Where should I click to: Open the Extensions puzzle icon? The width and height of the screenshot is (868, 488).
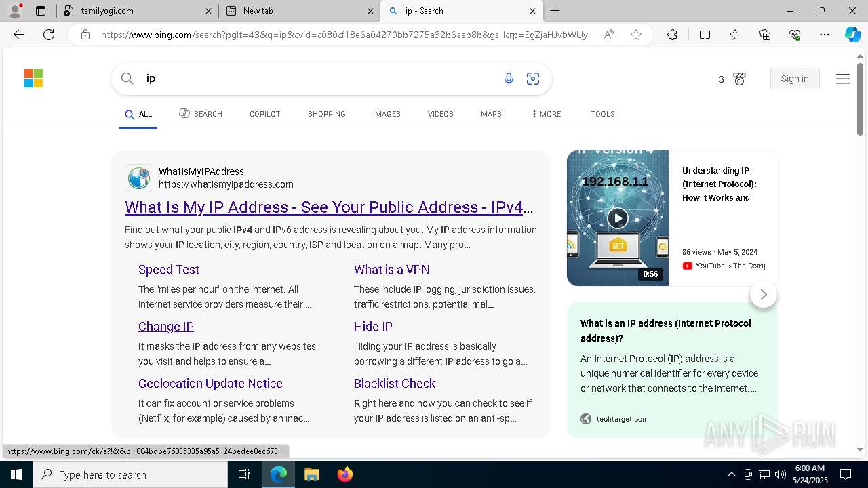[x=672, y=35]
